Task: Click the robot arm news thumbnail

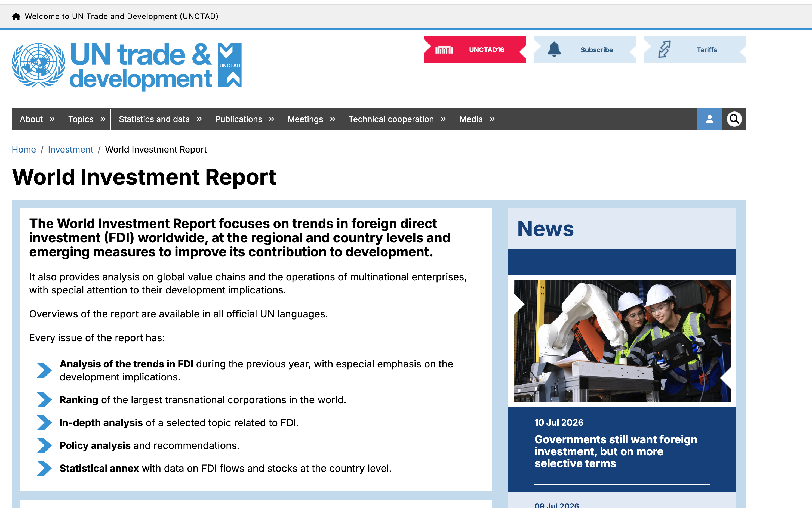Action: [622, 341]
